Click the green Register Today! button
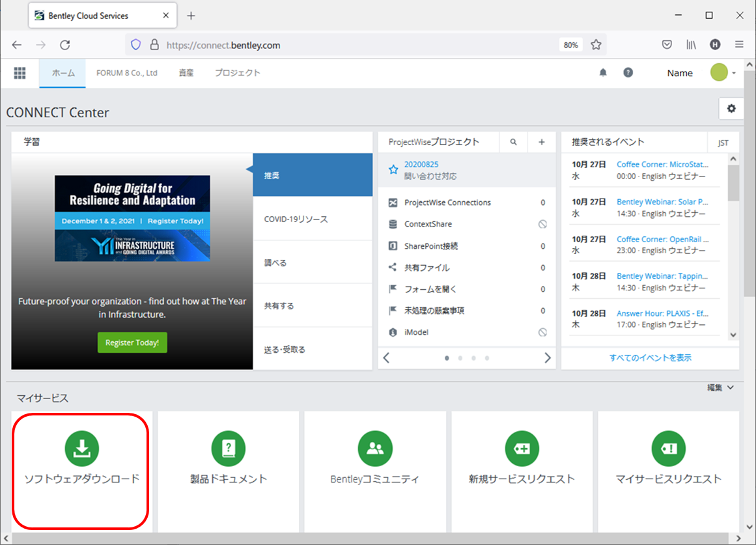756x545 pixels. [132, 342]
